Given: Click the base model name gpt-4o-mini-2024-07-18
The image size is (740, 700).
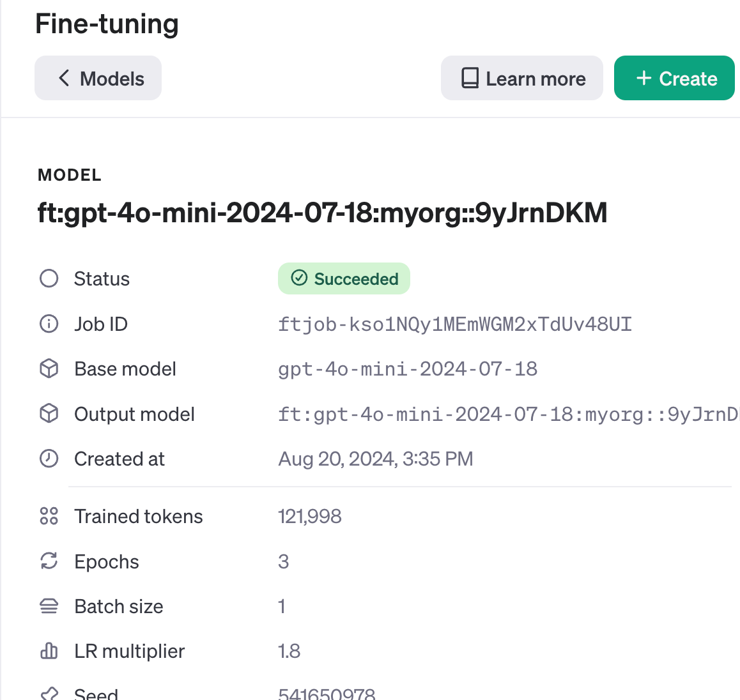Looking at the screenshot, I should pos(408,369).
